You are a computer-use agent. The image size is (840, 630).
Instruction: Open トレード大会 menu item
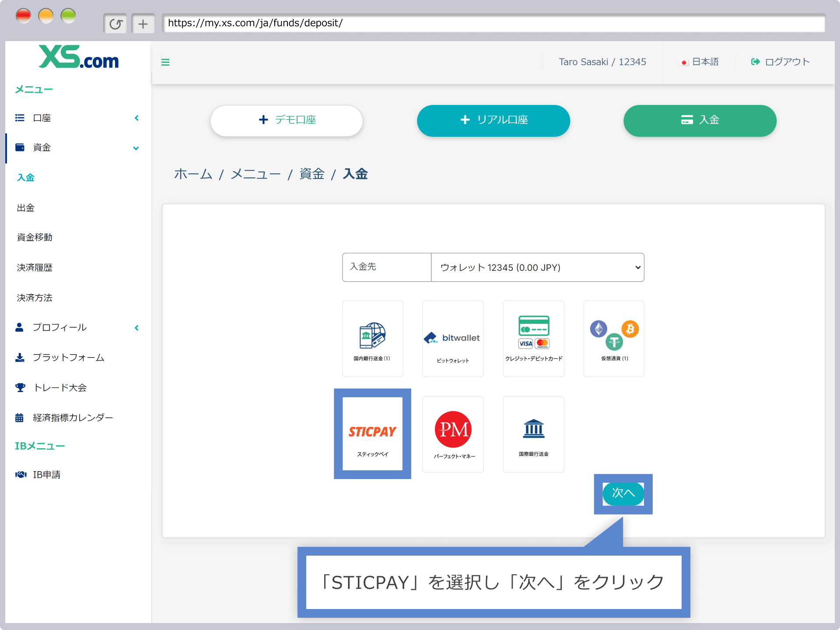click(60, 388)
